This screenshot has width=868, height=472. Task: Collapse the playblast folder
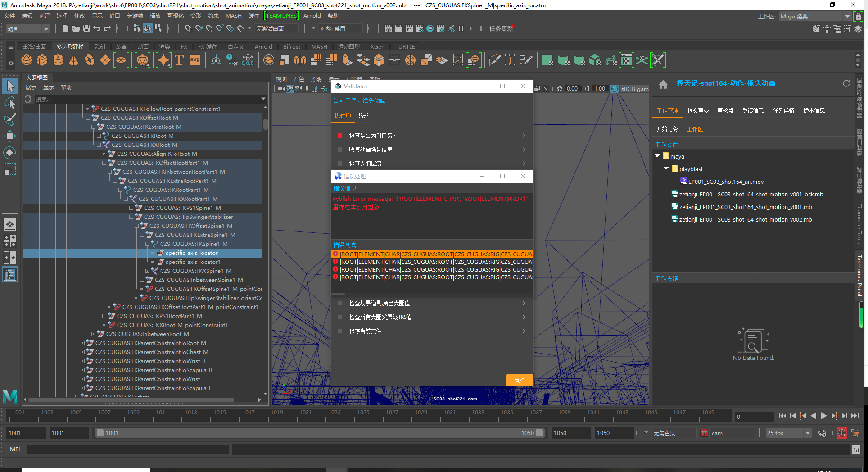point(666,168)
